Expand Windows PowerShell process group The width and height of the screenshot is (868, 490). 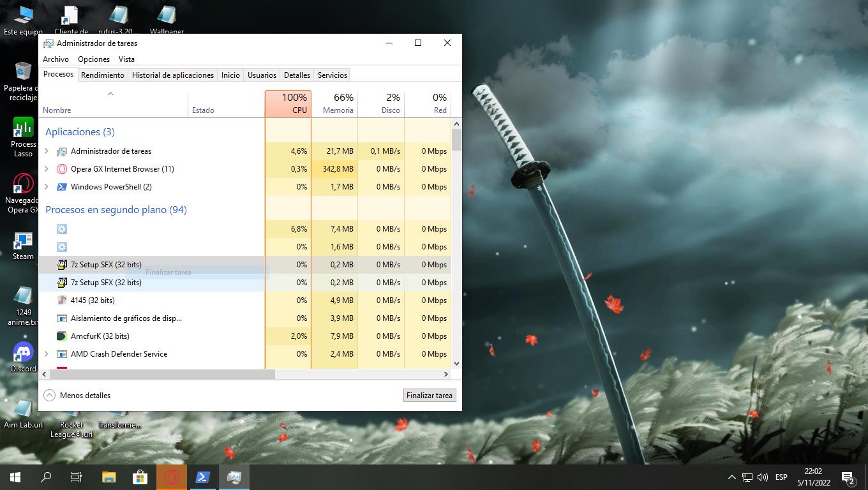pyautogui.click(x=46, y=187)
